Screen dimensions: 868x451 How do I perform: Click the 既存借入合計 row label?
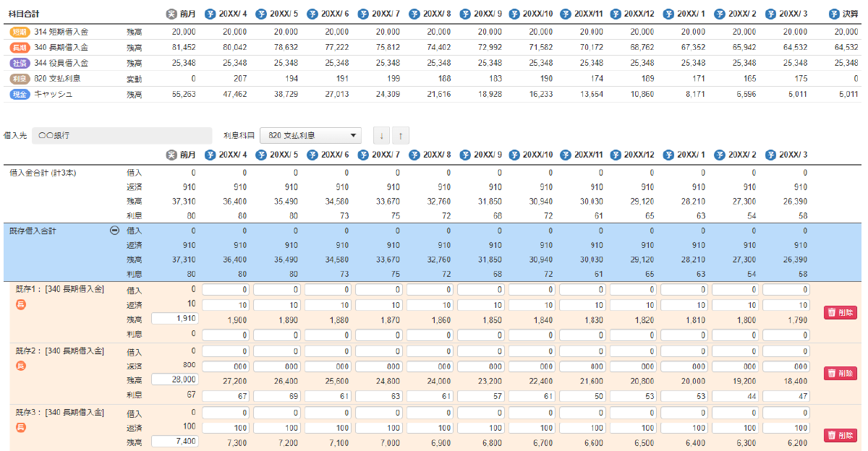(x=33, y=231)
